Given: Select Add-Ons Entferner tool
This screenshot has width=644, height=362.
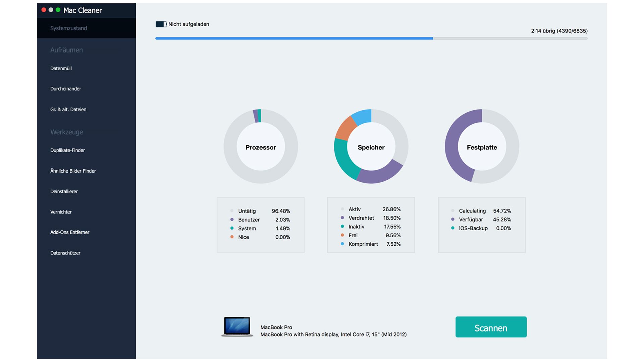Looking at the screenshot, I should point(70,232).
